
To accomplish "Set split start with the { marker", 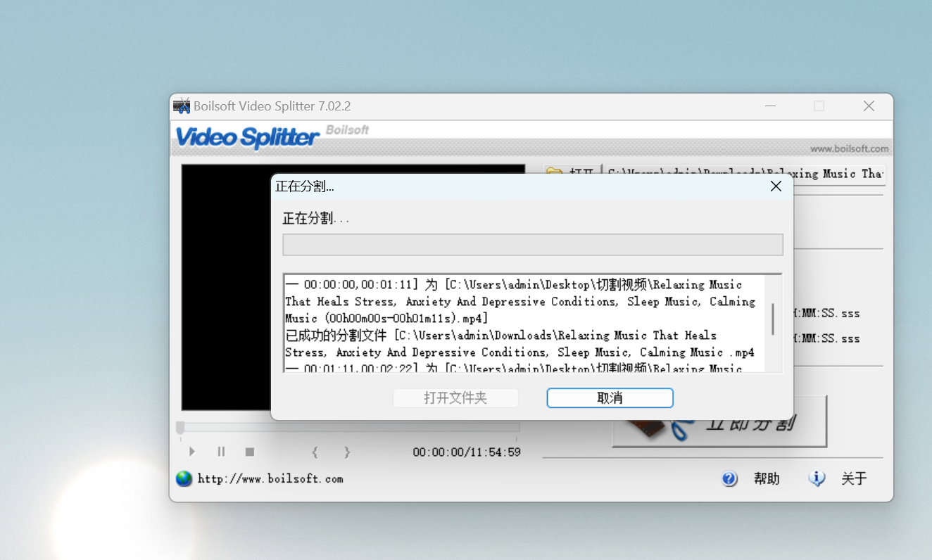I will 315,452.
